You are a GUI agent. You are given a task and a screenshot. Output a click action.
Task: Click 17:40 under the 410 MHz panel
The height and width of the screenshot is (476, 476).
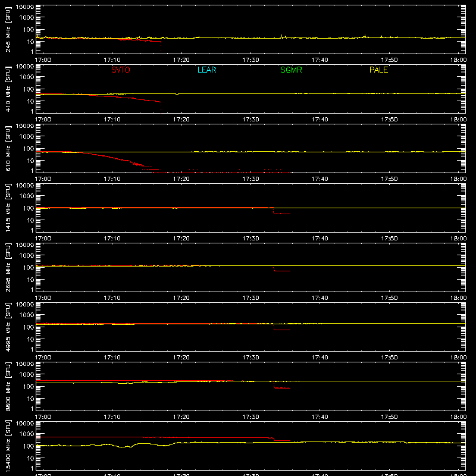point(320,120)
